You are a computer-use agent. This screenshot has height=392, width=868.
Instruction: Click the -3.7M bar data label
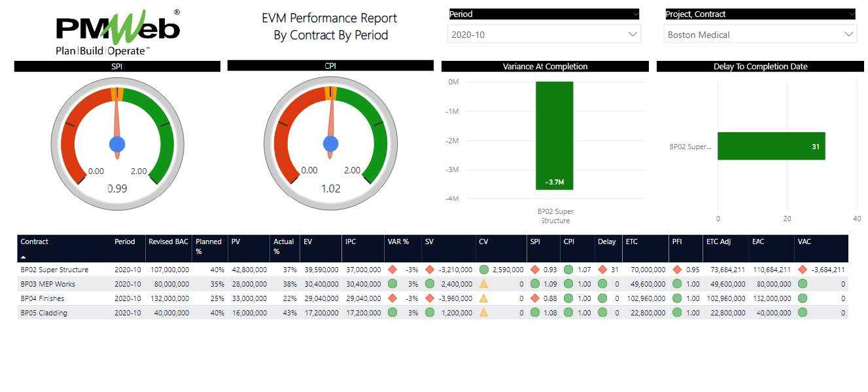tap(555, 182)
